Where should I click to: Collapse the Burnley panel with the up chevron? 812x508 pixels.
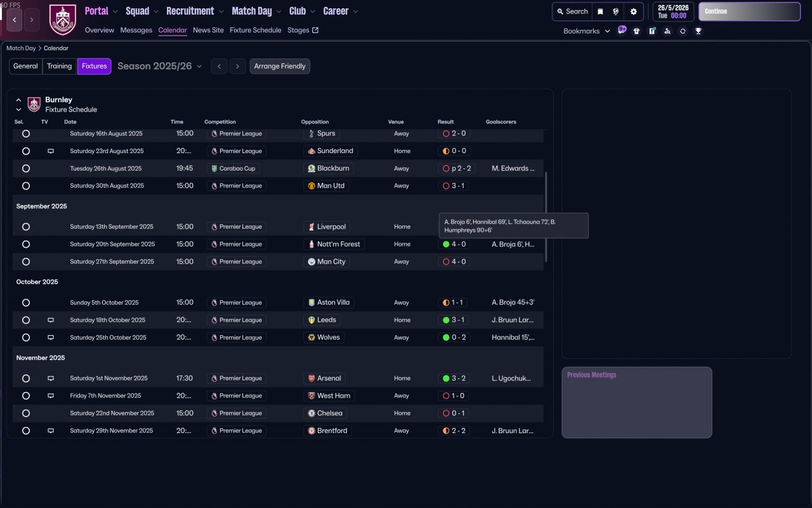[x=18, y=100]
